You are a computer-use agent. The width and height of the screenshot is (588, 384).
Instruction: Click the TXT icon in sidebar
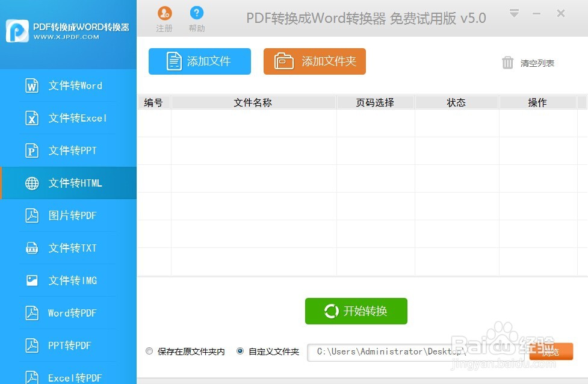32,248
